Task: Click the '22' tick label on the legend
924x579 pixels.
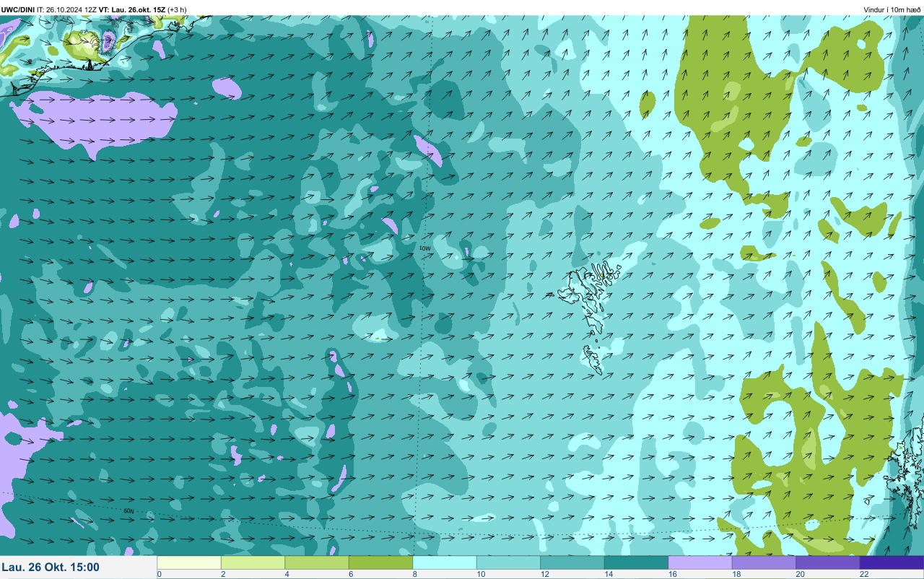Action: click(x=864, y=575)
